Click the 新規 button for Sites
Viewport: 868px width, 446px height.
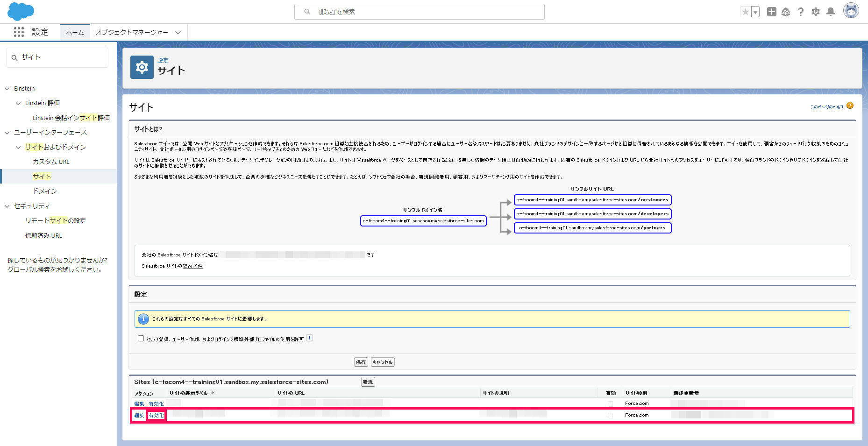point(368,382)
